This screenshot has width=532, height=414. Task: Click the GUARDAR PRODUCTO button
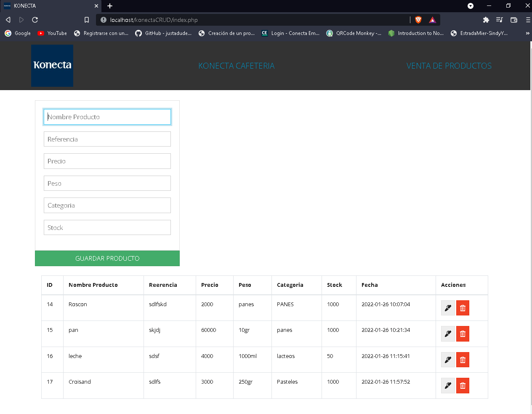107,258
